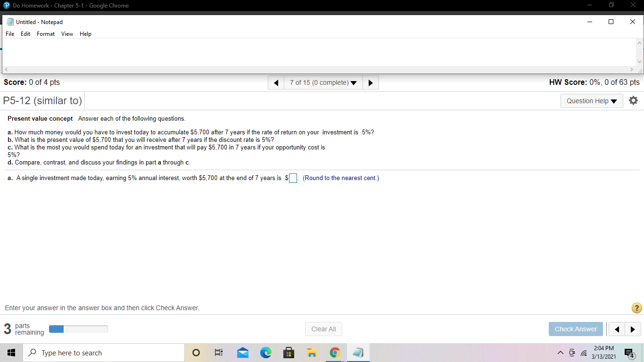Viewport: 644px width, 362px height.
Task: Open the Question Help dropdown
Action: pyautogui.click(x=592, y=100)
